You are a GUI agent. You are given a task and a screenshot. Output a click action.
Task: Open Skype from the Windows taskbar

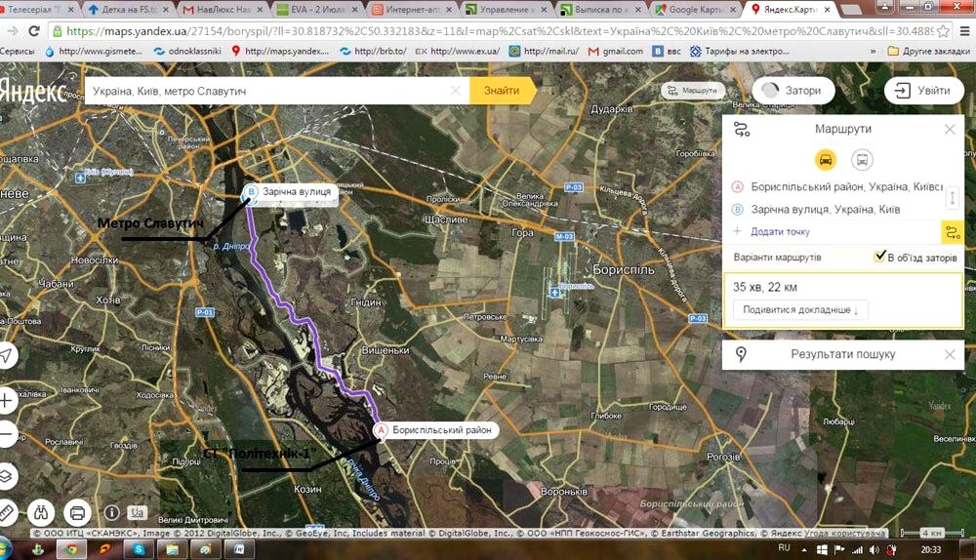(x=139, y=549)
